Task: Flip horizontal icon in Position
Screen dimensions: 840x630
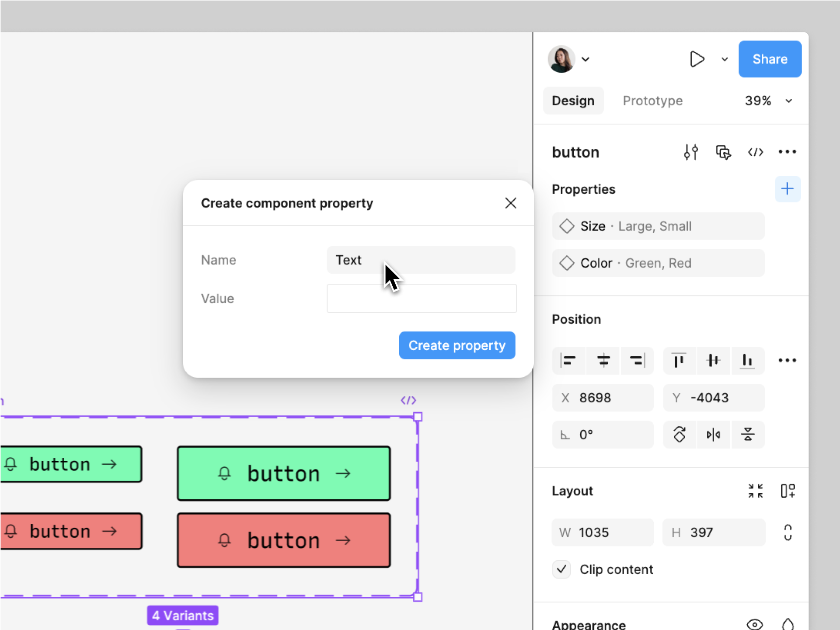Action: (x=713, y=435)
